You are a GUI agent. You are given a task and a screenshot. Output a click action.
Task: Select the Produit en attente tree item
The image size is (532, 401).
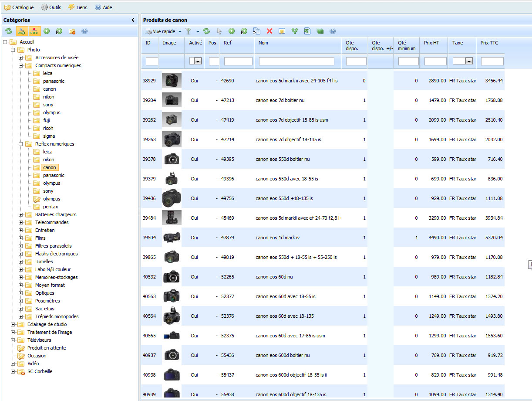pos(47,348)
